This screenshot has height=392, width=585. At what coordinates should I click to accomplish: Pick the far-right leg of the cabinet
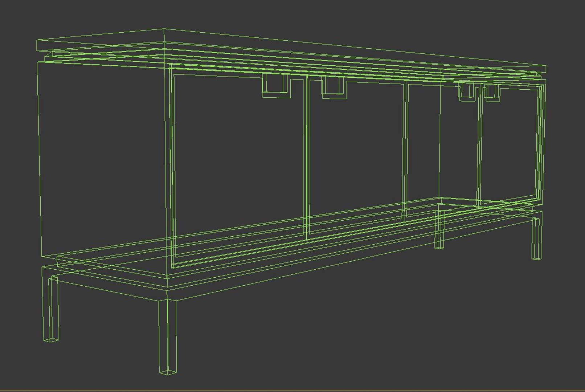[x=537, y=238]
